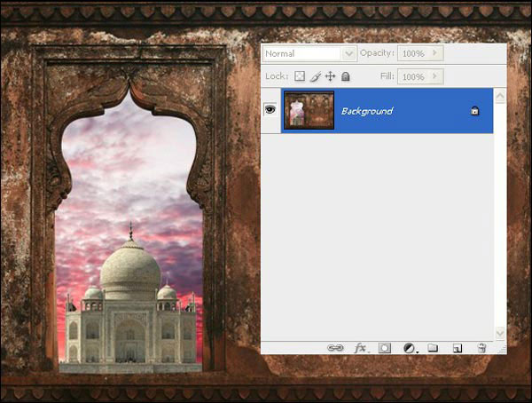Image resolution: width=532 pixels, height=403 pixels.
Task: Expand the Fill slider arrow
Action: (x=435, y=77)
